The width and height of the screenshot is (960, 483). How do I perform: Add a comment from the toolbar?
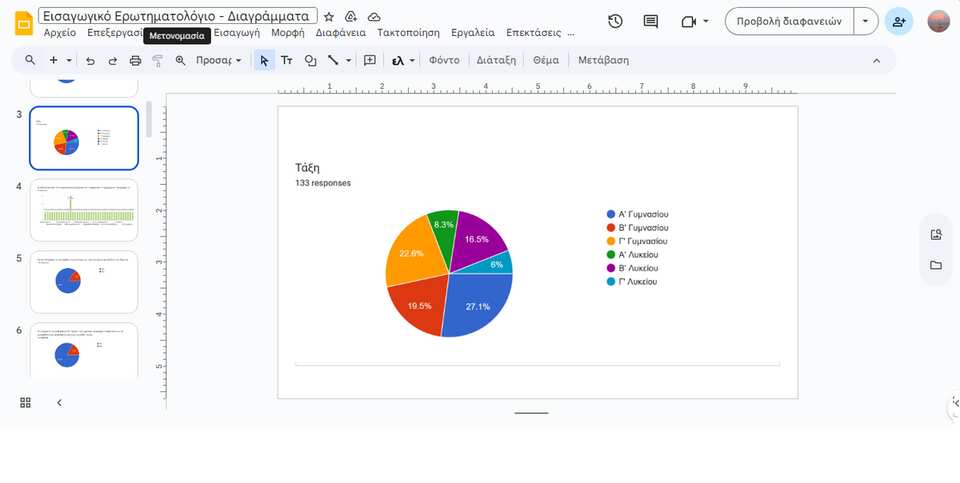370,60
